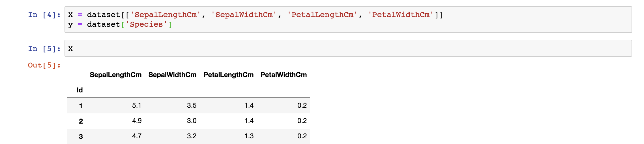
Task: Click the 5.1 sepal length value
Action: click(137, 105)
